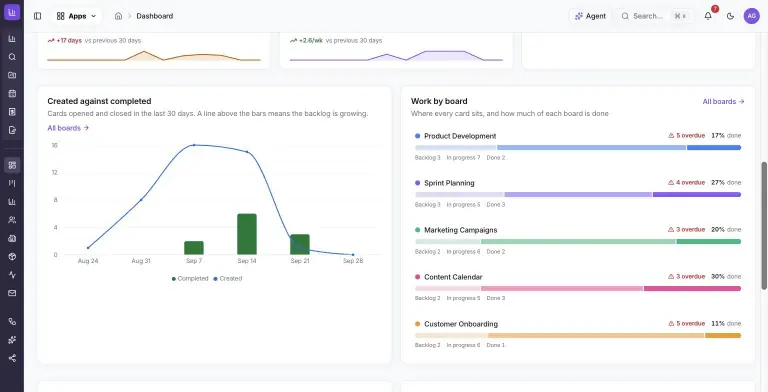The width and height of the screenshot is (768, 392).
Task: Click '4 overdue' on Sprint Planning
Action: (x=690, y=183)
